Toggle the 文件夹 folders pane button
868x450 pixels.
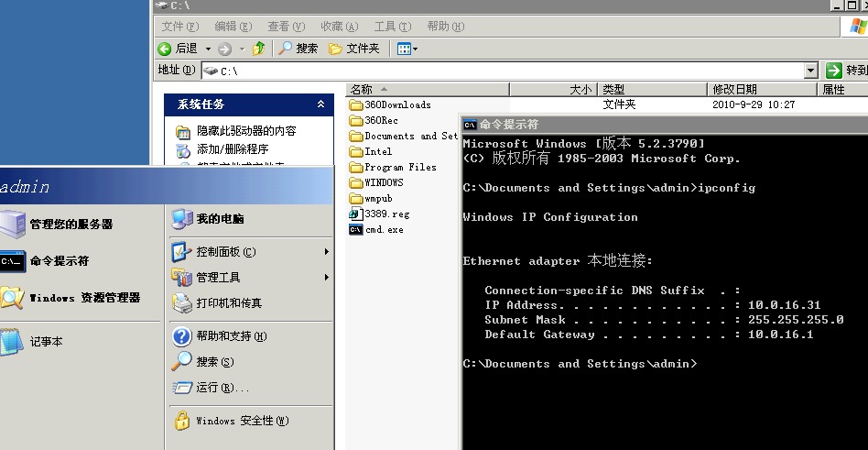(x=353, y=49)
